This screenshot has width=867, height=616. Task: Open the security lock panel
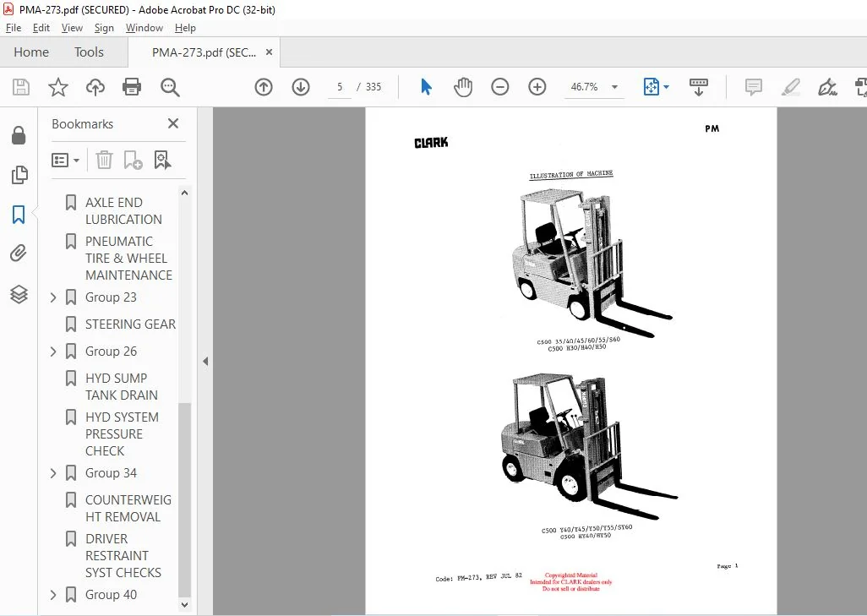[x=19, y=135]
